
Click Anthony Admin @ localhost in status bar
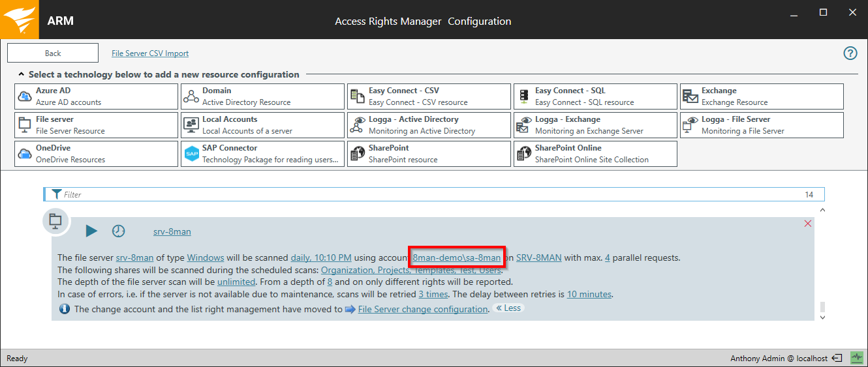click(779, 359)
